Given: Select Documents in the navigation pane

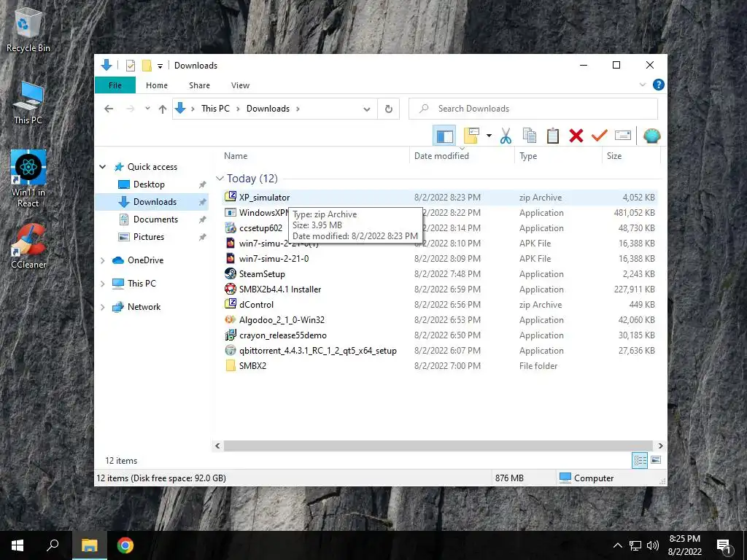Looking at the screenshot, I should 155,219.
